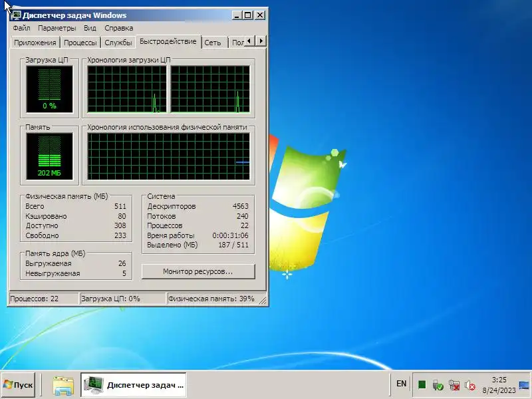Viewport: 532px width, 399px height.
Task: Click the Невыгружаемая kernel memory value 5
Action: click(124, 273)
